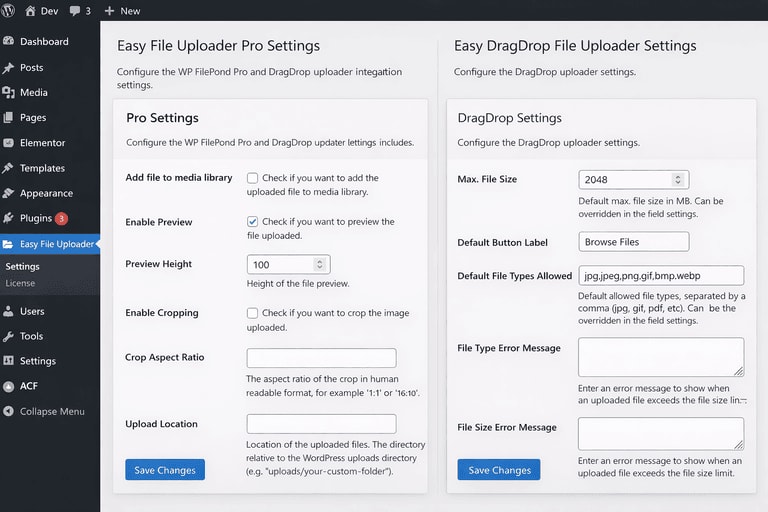768x512 pixels.
Task: Click the Easy File Uploader folder icon
Action: tap(8, 244)
